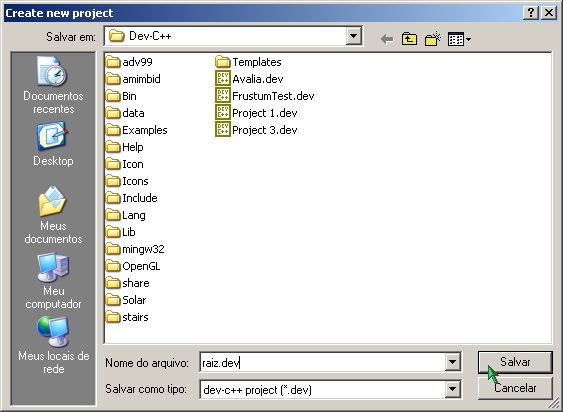The image size is (563, 412).
Task: Expand the Salvar em folder dropdown
Action: tap(353, 36)
